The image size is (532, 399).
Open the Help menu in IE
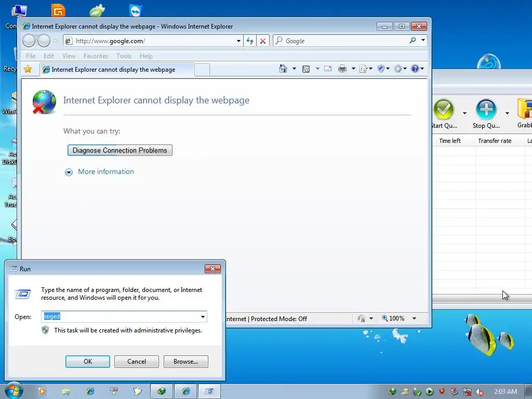[x=146, y=56]
